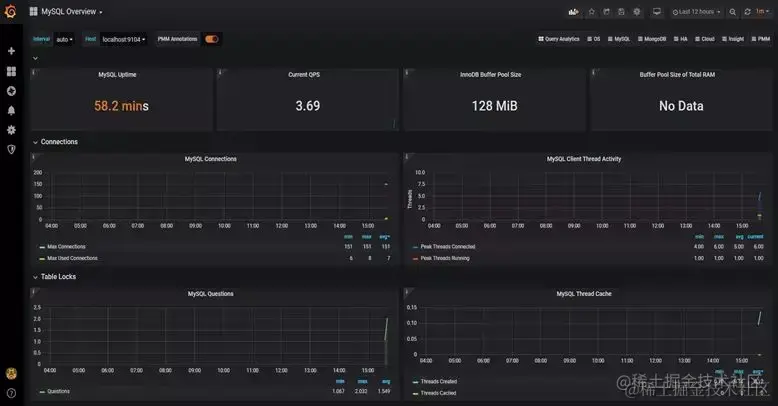The image size is (778, 406).
Task: Click the MySQL Uptime panel title
Action: 117,74
